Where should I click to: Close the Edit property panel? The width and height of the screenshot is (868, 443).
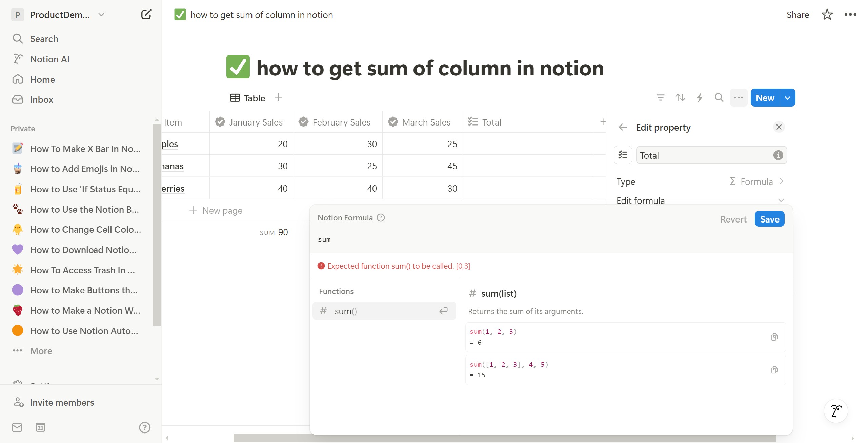click(x=779, y=127)
